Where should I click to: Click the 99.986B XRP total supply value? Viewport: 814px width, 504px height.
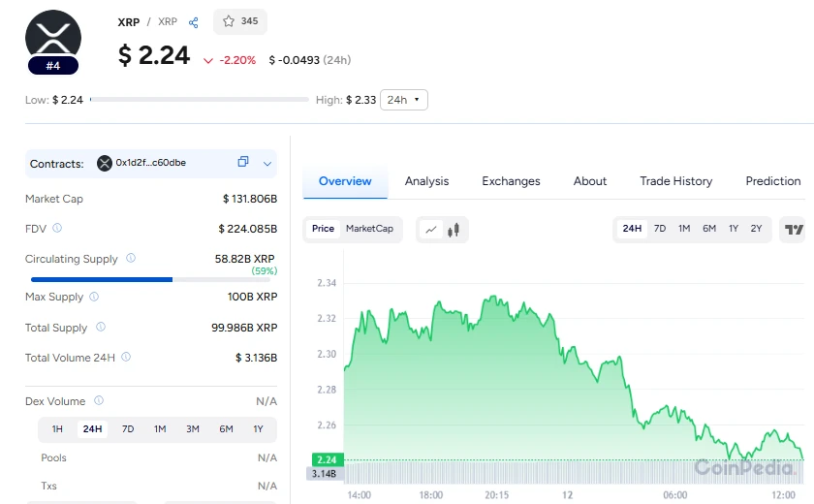pyautogui.click(x=244, y=328)
